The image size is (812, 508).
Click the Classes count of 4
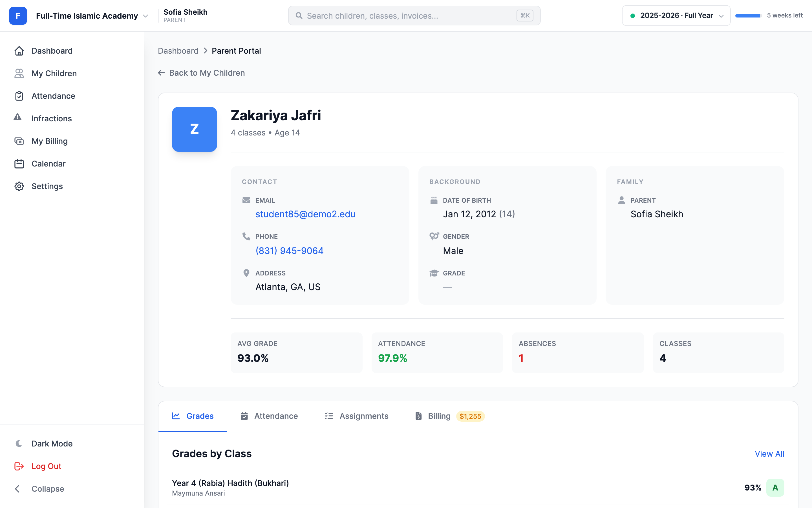coord(663,358)
